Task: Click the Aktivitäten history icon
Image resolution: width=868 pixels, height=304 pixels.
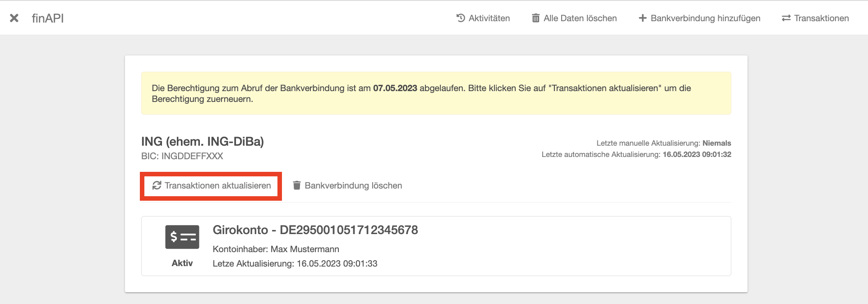Action: (461, 18)
